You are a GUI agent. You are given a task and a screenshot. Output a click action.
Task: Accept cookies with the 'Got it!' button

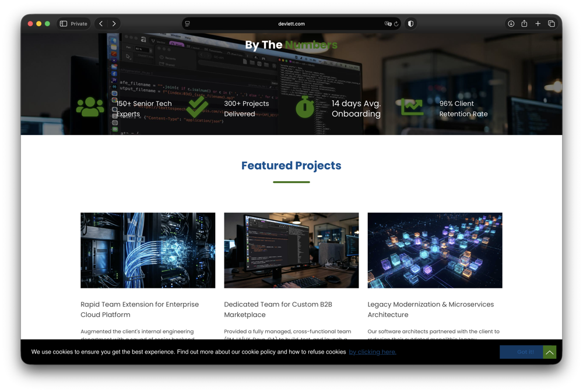click(x=521, y=352)
